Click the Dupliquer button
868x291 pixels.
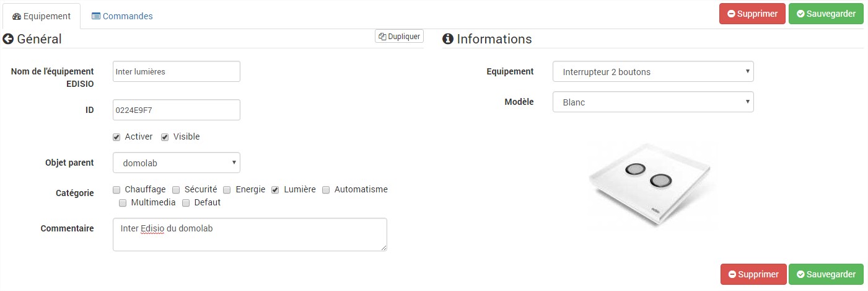(399, 37)
